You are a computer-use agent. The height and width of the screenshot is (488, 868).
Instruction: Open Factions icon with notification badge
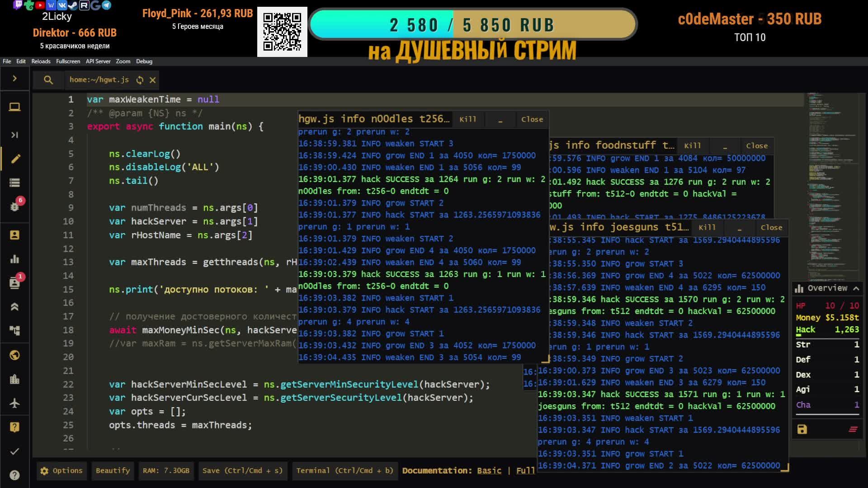[14, 283]
